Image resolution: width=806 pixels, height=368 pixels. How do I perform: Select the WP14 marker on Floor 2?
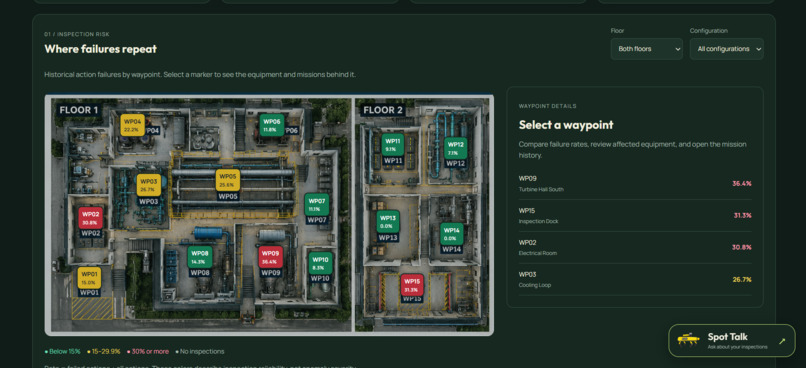(x=452, y=234)
